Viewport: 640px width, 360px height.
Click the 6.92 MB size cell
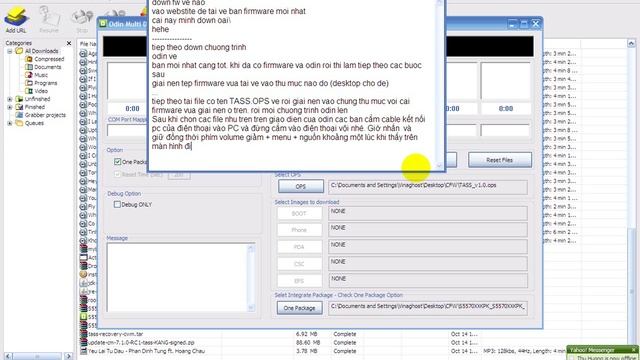(x=306, y=334)
